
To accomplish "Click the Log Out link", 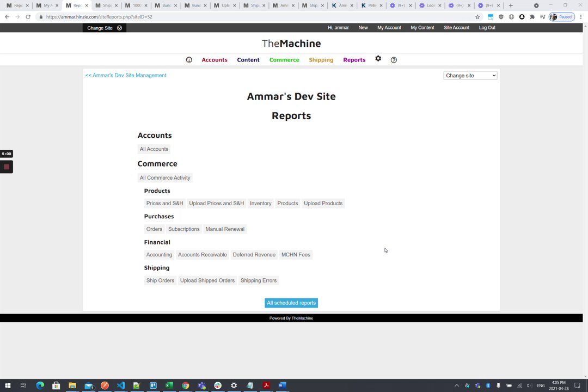I will tap(487, 28).
